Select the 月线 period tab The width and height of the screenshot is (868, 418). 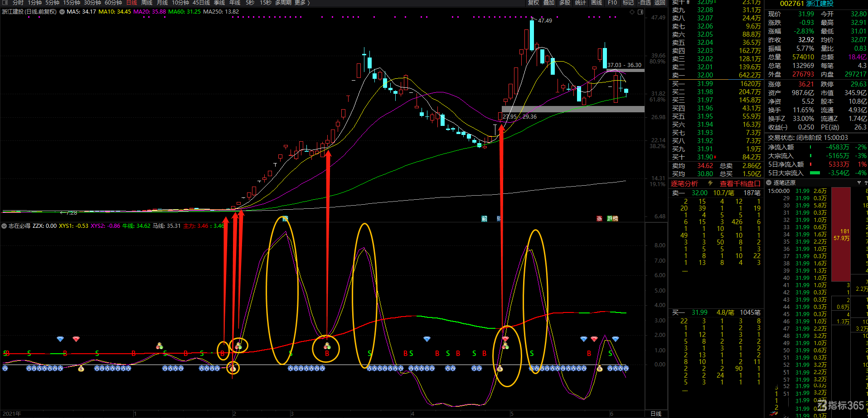162,3
